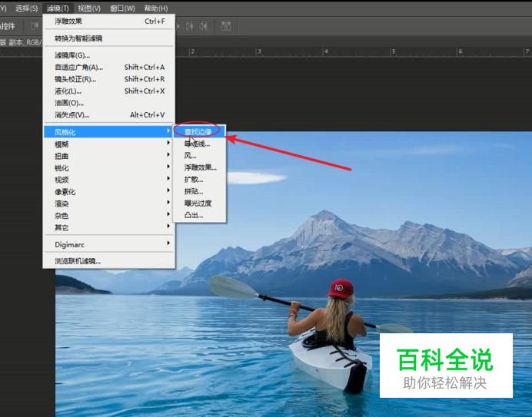The image size is (532, 417).
Task: Expand the 视频 submenu
Action: 109,180
